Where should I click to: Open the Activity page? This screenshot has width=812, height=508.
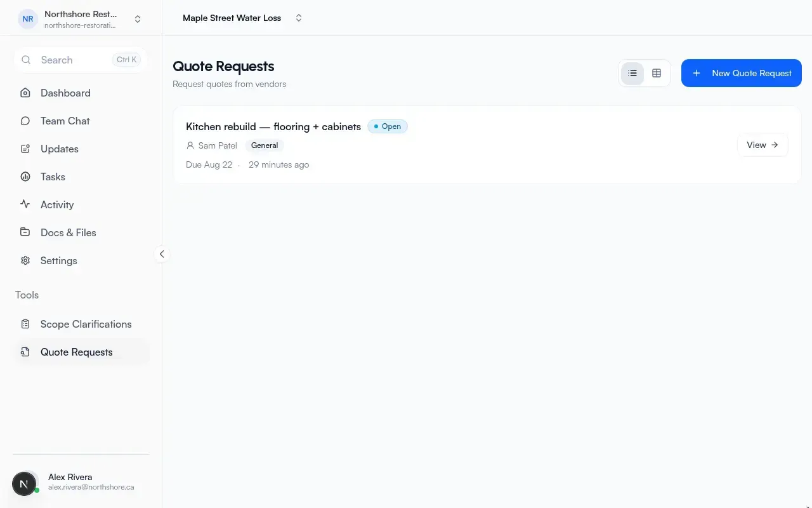click(x=81, y=204)
